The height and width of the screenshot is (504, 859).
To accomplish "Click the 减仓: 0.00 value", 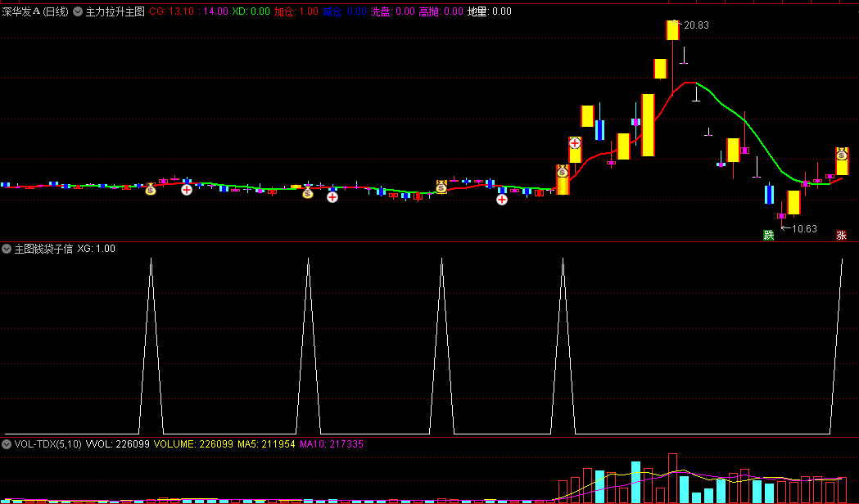I will [345, 11].
